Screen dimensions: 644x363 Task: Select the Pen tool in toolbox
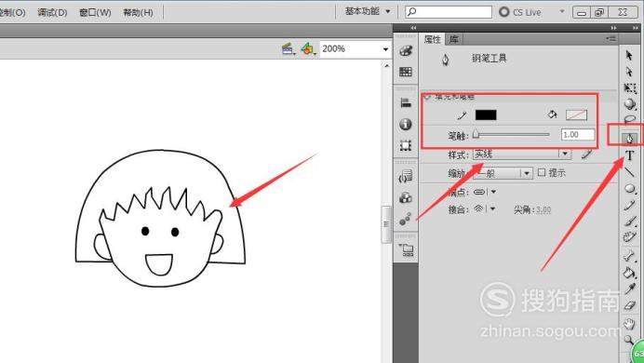[x=629, y=139]
